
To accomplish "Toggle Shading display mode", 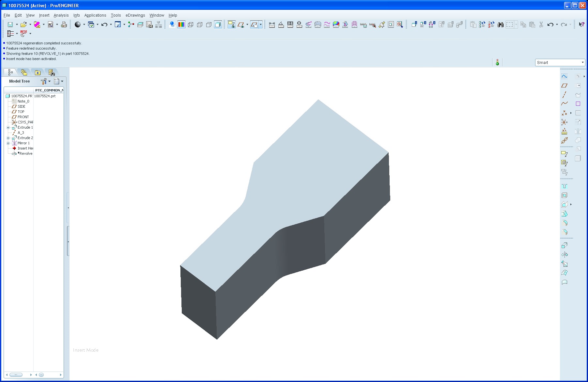I will (218, 24).
